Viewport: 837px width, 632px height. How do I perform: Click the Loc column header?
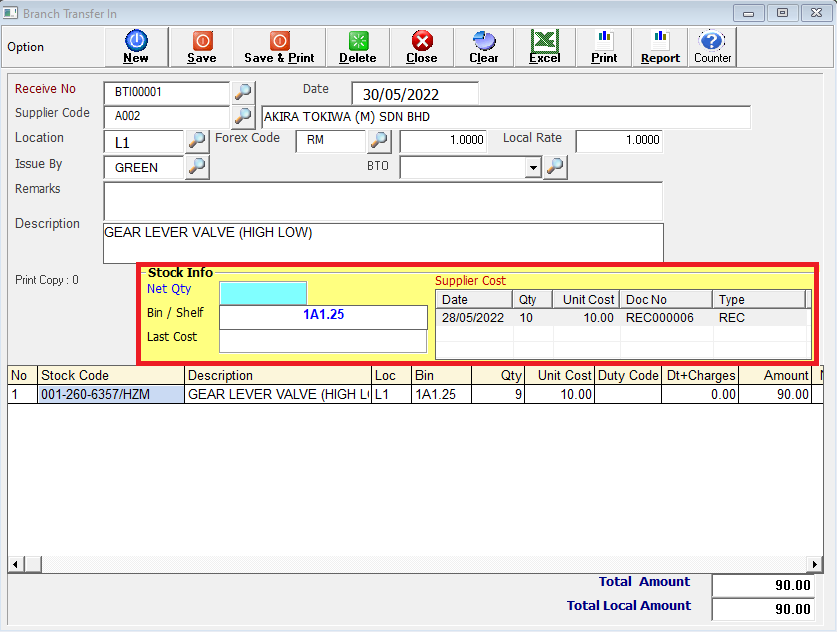click(x=391, y=375)
